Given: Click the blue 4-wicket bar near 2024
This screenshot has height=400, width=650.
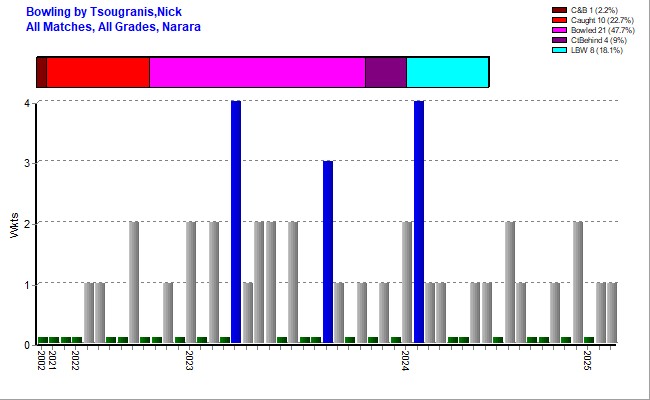Looking at the screenshot, I should pyautogui.click(x=419, y=222).
